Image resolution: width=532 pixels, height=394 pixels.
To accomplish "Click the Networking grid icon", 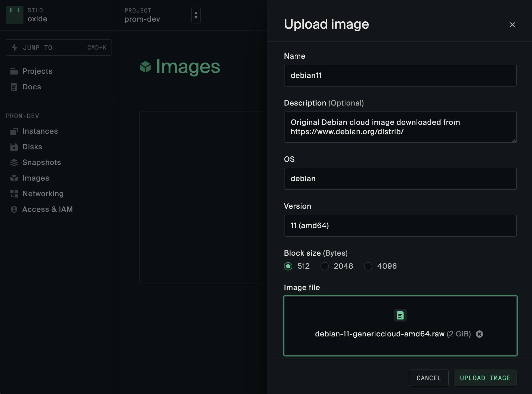I will click(x=14, y=194).
